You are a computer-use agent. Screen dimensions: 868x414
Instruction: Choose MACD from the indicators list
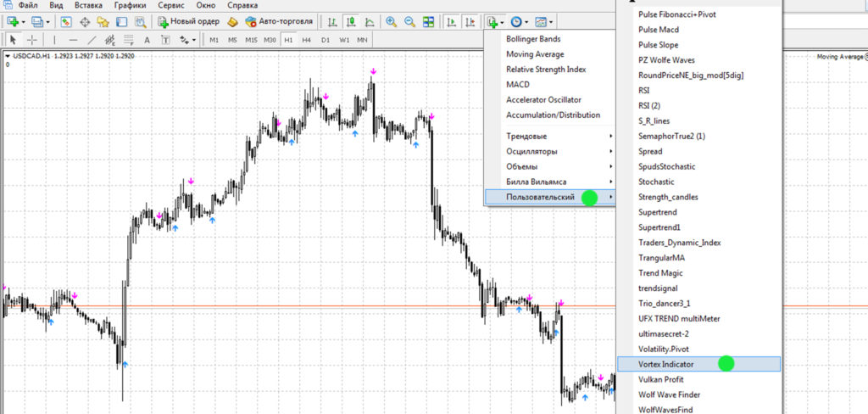coord(518,85)
